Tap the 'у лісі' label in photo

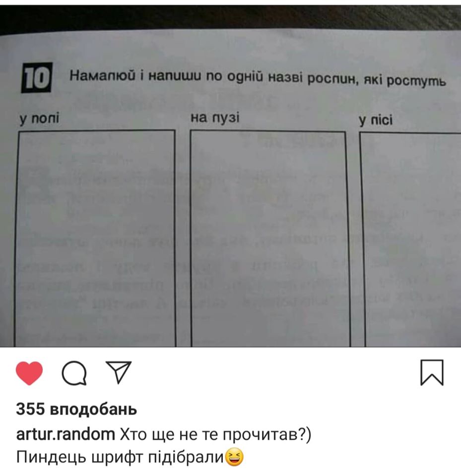[x=376, y=120]
